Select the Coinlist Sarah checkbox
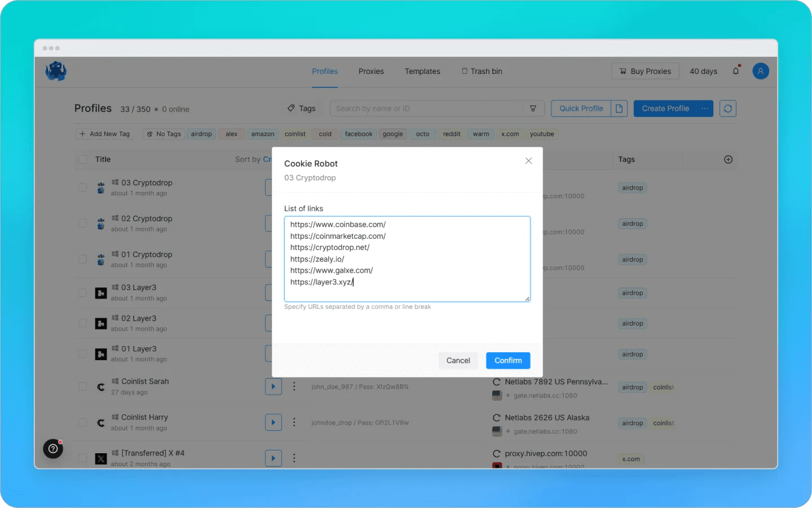This screenshot has height=508, width=812. tap(83, 387)
